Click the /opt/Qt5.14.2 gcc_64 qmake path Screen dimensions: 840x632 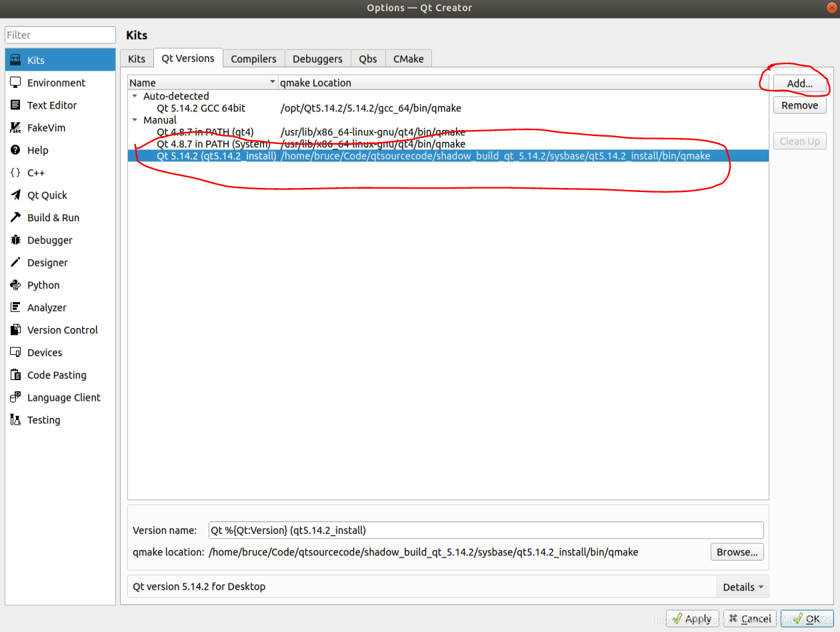(371, 108)
